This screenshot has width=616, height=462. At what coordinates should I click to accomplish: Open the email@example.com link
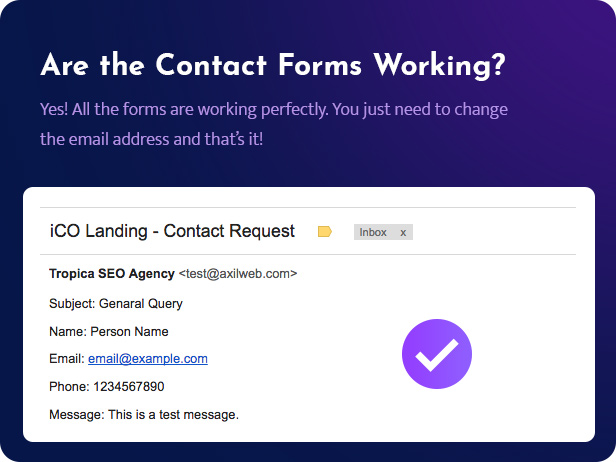[148, 359]
